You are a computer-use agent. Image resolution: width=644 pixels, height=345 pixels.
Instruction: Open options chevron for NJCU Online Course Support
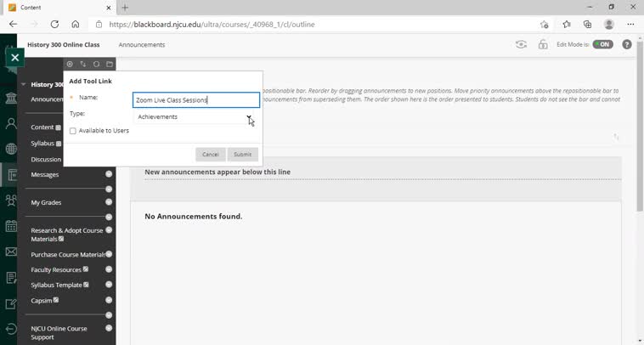pos(109,328)
